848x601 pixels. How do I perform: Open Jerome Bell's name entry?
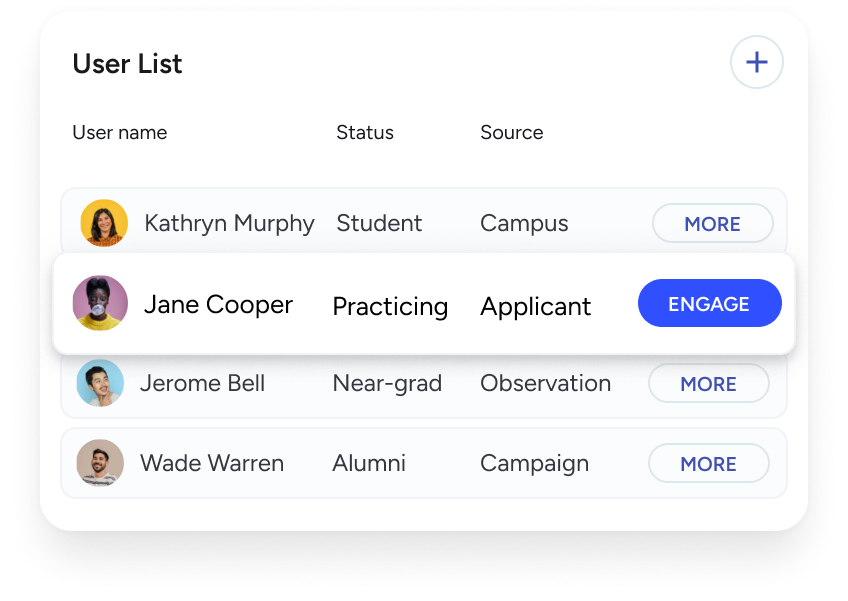(x=203, y=384)
